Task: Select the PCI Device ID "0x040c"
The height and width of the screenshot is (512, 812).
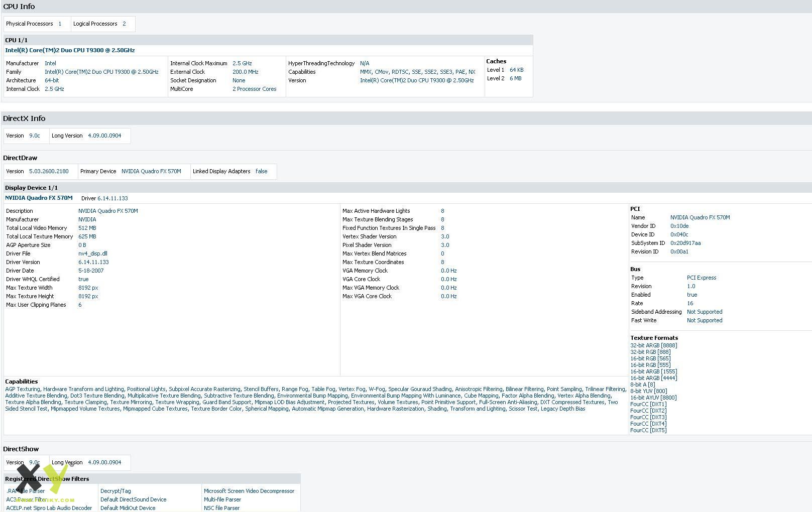Action: [x=679, y=234]
